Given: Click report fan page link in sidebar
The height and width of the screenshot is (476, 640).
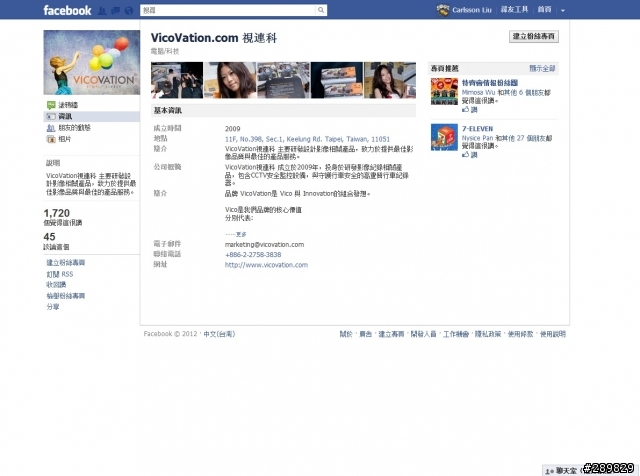Looking at the screenshot, I should pyautogui.click(x=66, y=296).
